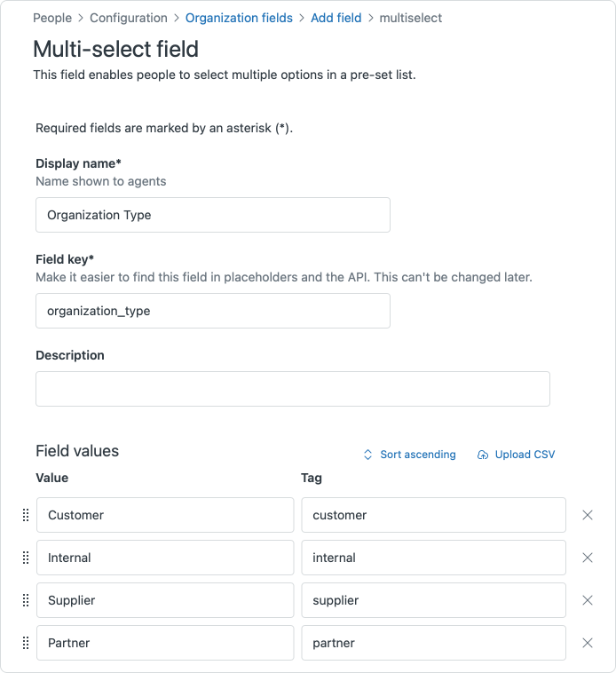
Task: Open the Add field breadcrumb link
Action: [x=336, y=18]
